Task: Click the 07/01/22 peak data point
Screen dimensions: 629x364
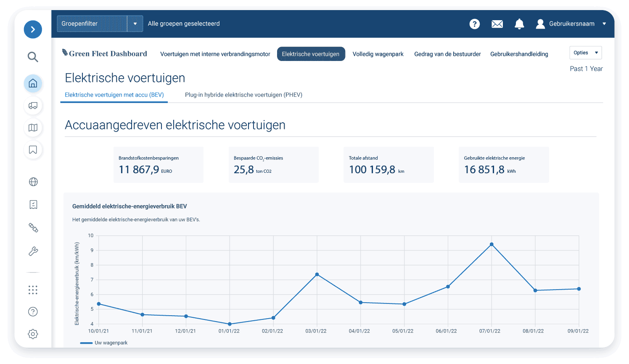Action: coord(492,244)
